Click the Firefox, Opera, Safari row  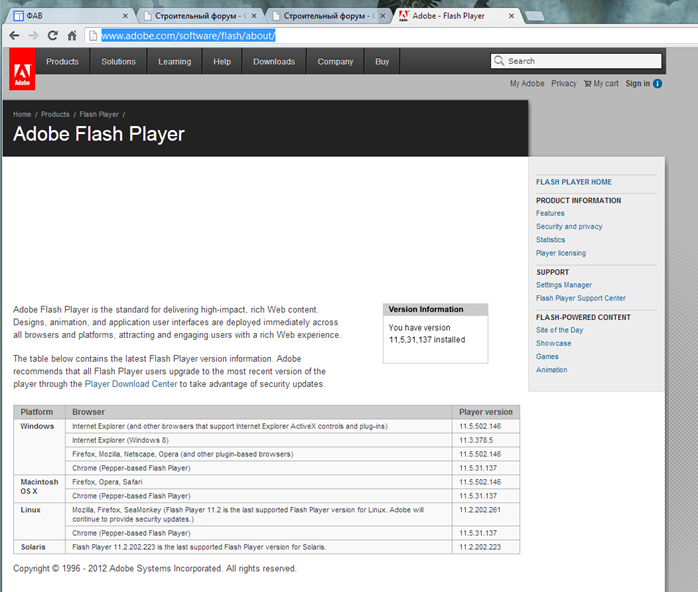click(259, 482)
